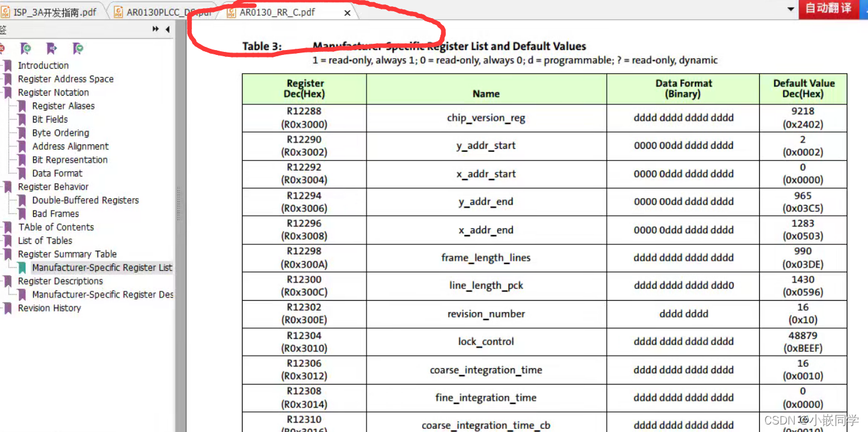The width and height of the screenshot is (868, 432).
Task: Switch to the AR0130PLCC_DS.pdf tab
Action: click(164, 12)
